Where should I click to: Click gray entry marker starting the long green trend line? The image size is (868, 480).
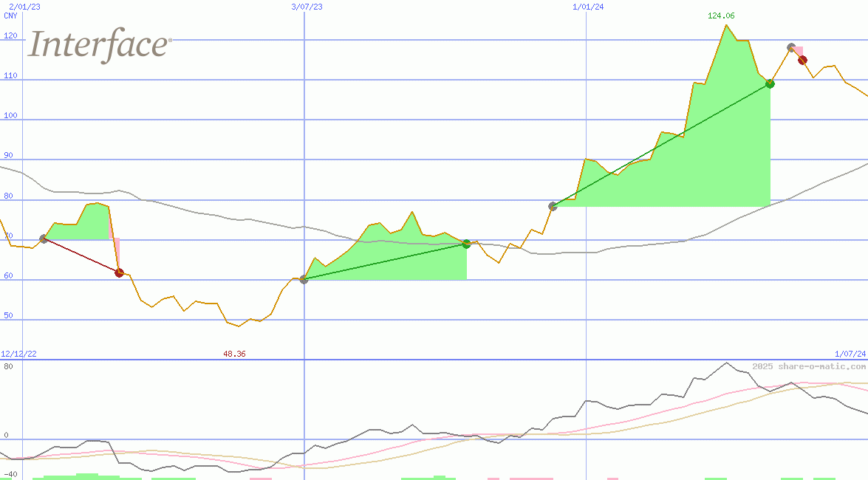(x=553, y=206)
